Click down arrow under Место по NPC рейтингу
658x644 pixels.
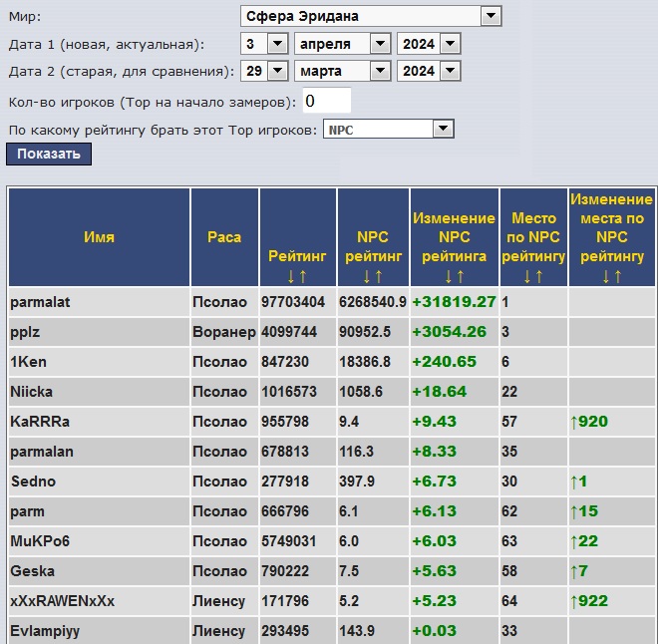pos(527,276)
